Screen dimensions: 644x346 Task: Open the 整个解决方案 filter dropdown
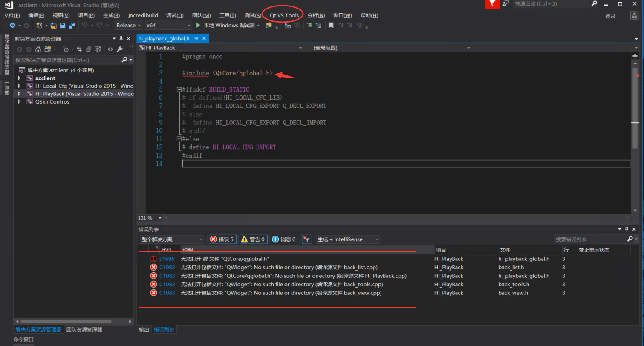pyautogui.click(x=172, y=239)
